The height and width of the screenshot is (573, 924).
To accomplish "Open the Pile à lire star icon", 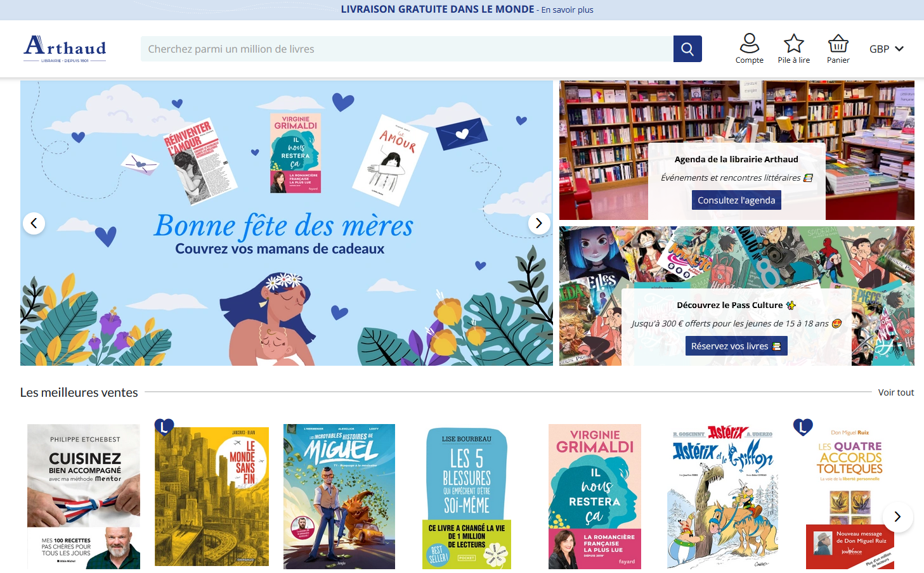I will point(794,49).
